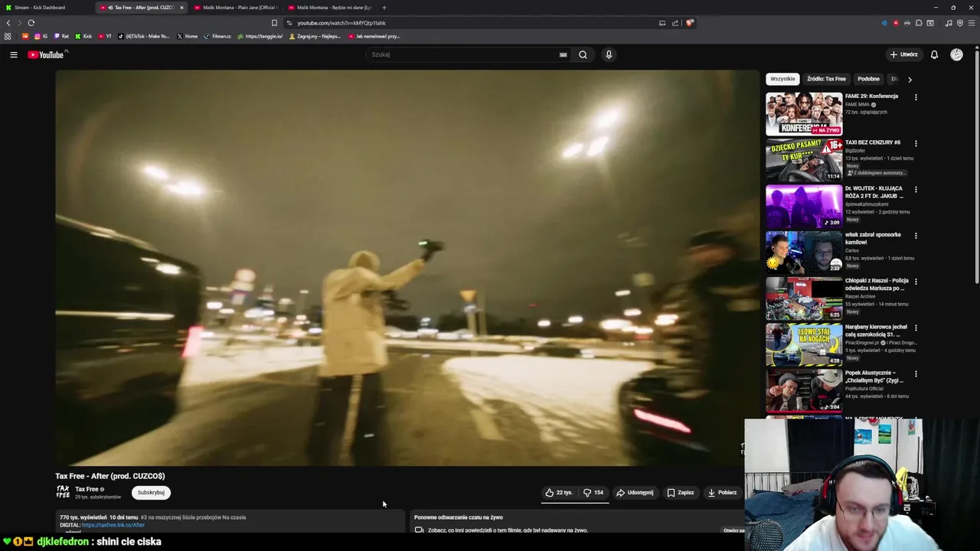Open the VPN shield icon in the toolbar

pos(960,23)
